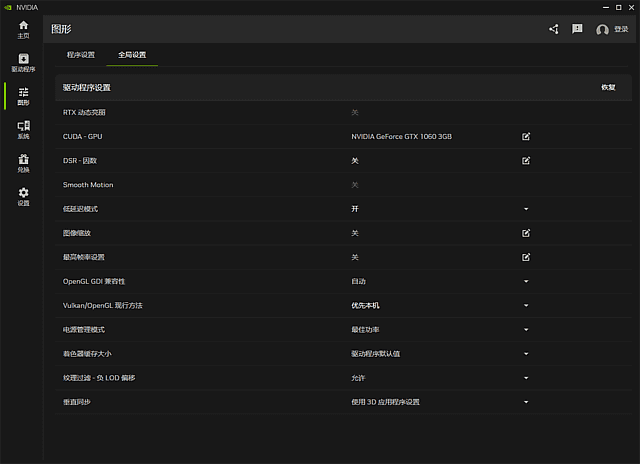Open the 驱动程序 drivers sidebar icon
This screenshot has width=640, height=464.
pos(23,62)
